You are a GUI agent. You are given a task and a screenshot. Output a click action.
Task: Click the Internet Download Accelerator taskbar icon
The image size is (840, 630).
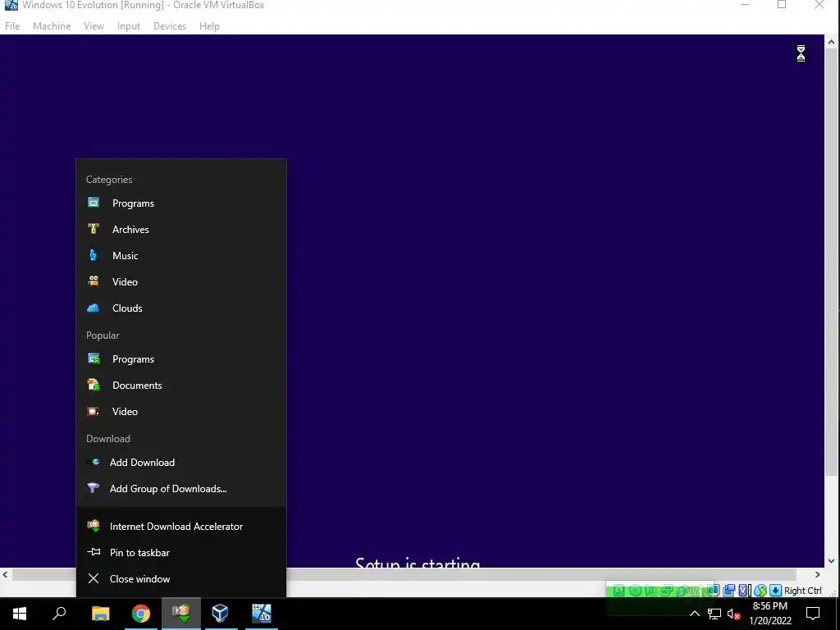coord(181,614)
